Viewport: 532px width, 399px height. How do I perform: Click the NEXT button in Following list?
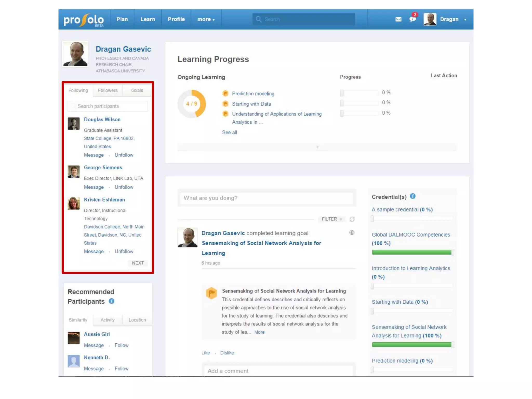click(x=138, y=263)
